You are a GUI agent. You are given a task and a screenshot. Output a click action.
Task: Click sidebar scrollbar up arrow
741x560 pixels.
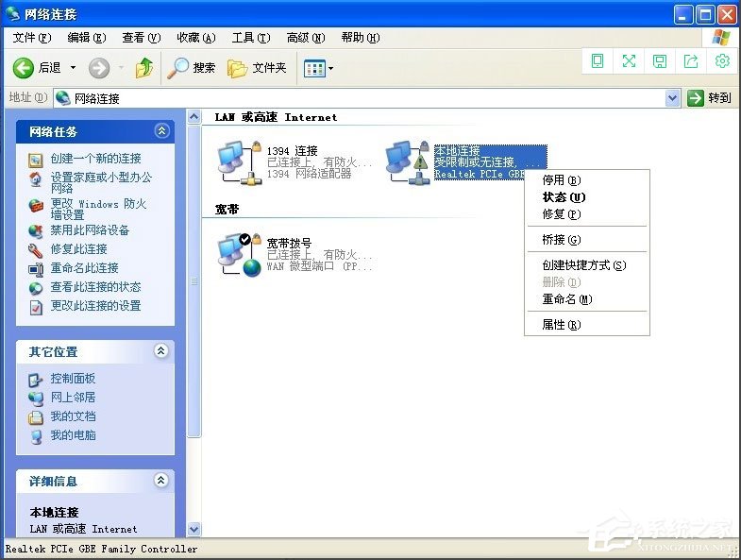194,116
